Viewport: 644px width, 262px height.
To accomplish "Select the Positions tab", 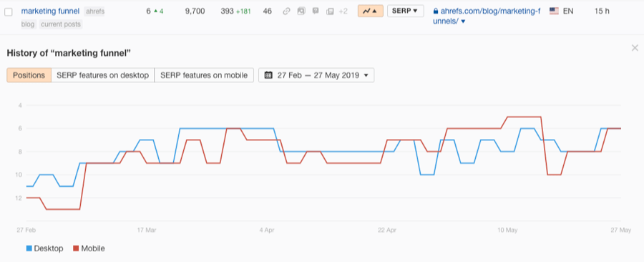I will coord(29,75).
